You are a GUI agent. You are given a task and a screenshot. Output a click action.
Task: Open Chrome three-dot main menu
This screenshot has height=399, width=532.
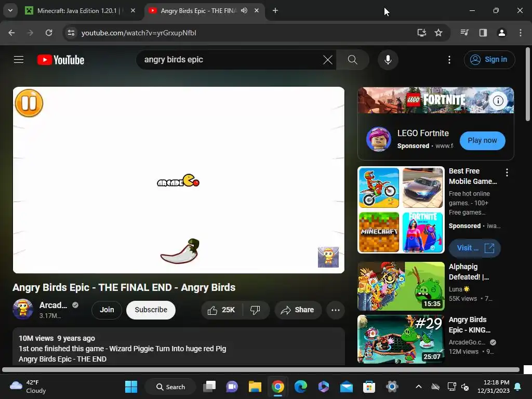pyautogui.click(x=521, y=33)
